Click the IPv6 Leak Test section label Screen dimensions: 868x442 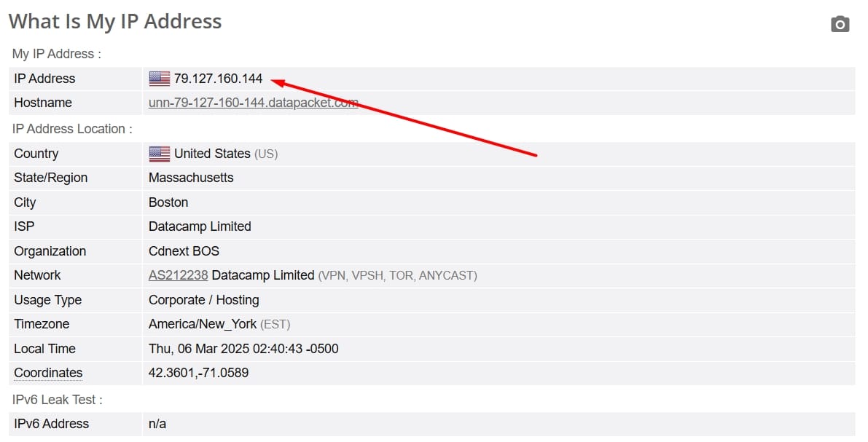(x=58, y=400)
